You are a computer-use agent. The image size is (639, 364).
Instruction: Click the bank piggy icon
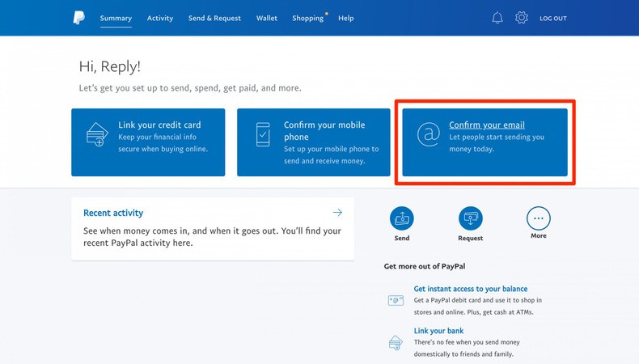pyautogui.click(x=396, y=343)
